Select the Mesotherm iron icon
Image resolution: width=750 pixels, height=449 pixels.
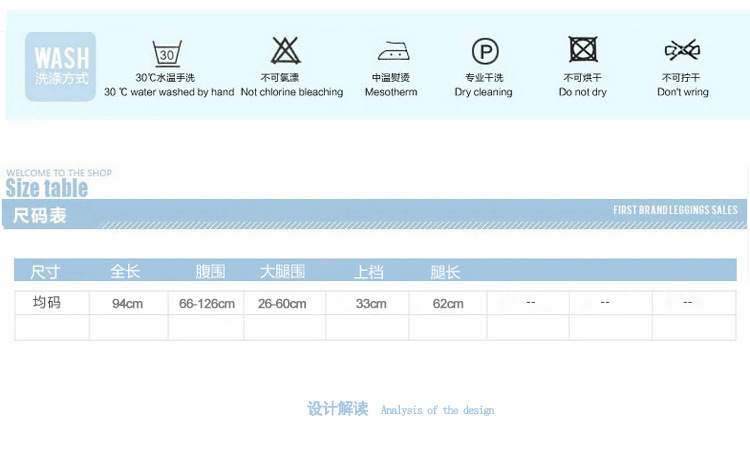point(392,52)
